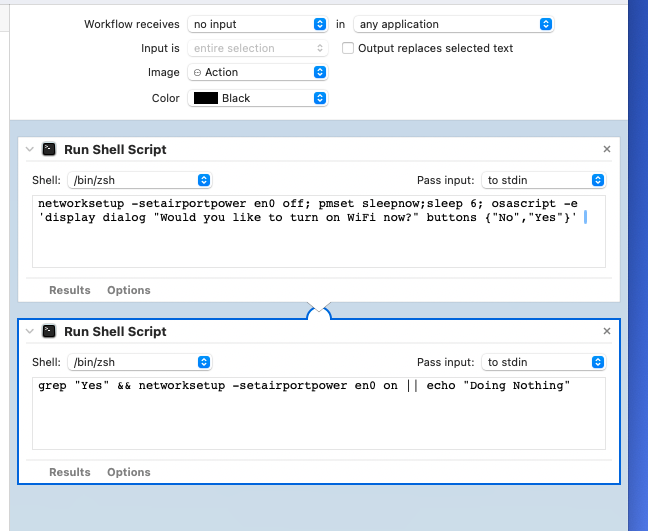Show Results of the first shell script
This screenshot has width=648, height=531.
click(69, 290)
